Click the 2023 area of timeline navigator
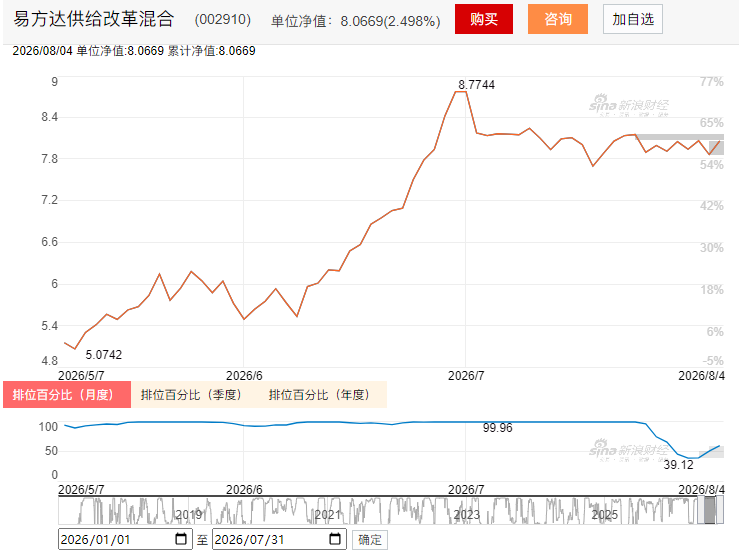The height and width of the screenshot is (555, 739). [x=467, y=514]
